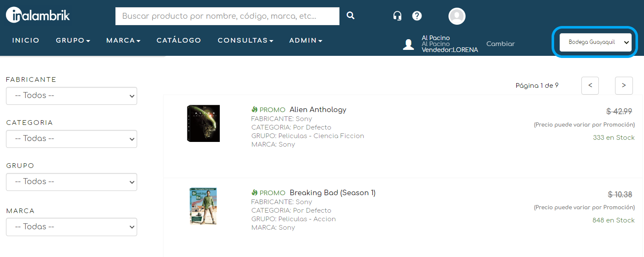The height and width of the screenshot is (257, 644).
Task: Click 'GRUPO: Peliculas - Ciencia Ficcion' text
Action: tap(308, 136)
